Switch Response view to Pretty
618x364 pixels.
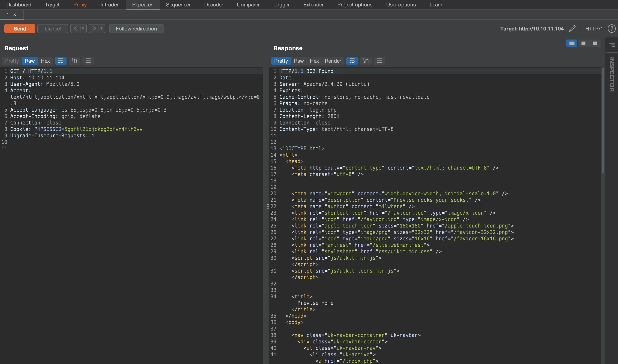(281, 61)
